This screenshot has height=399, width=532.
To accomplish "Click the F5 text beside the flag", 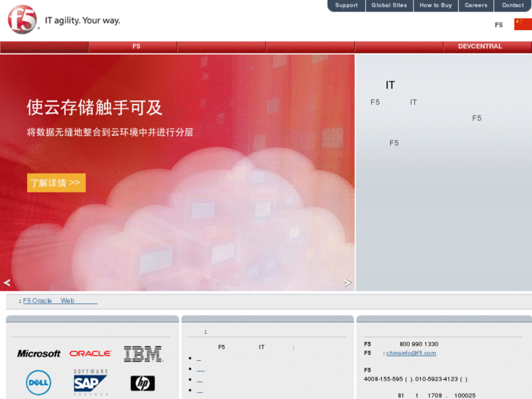I will click(x=498, y=25).
